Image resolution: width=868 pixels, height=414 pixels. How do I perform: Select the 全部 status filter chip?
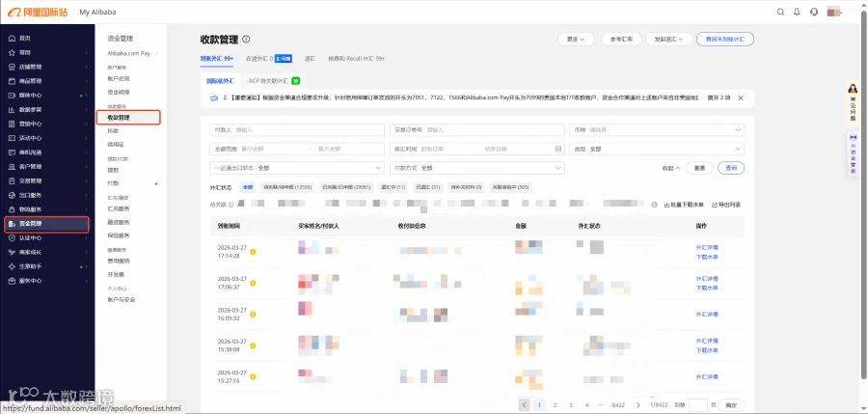pos(248,187)
